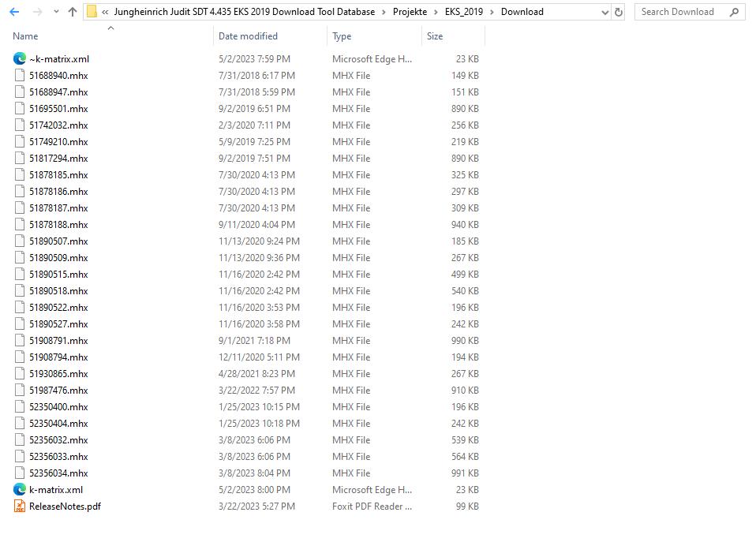Click the Back navigation arrow
Image resolution: width=756 pixels, height=557 pixels.
[x=14, y=12]
